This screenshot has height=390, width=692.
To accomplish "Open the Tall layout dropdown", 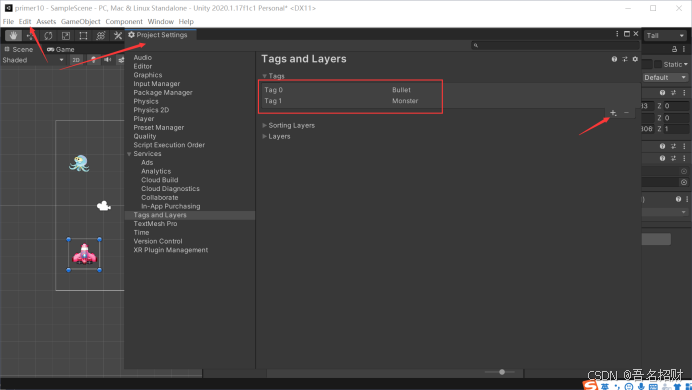I will 665,35.
